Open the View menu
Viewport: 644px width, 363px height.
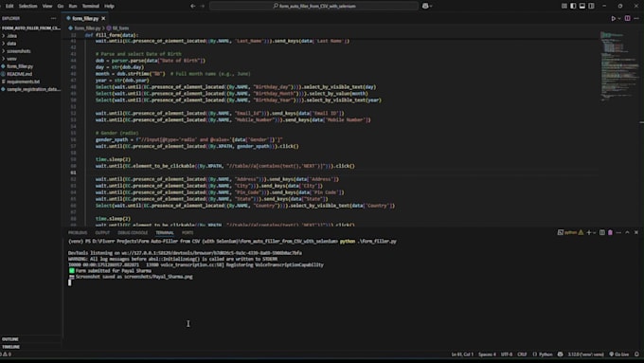(47, 7)
